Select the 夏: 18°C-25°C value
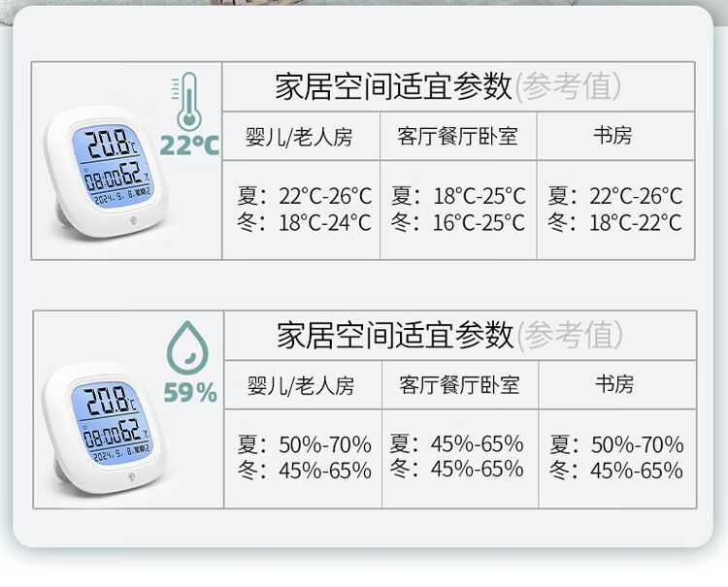 (458, 196)
